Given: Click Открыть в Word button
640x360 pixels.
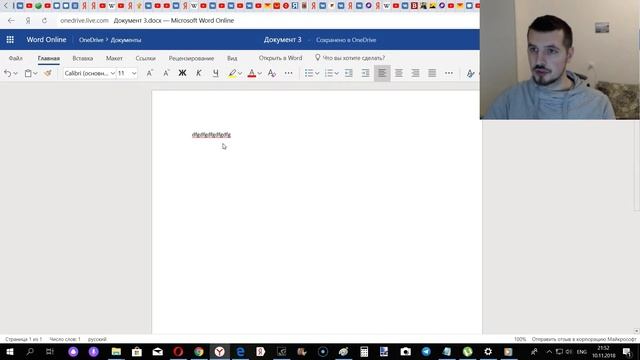Looking at the screenshot, I should tap(280, 58).
